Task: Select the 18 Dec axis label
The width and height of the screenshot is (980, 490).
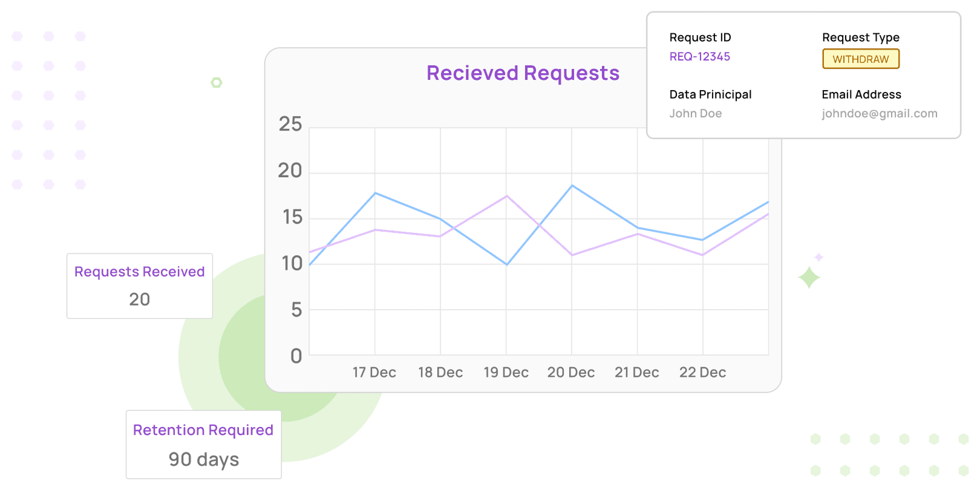Action: pyautogui.click(x=440, y=372)
